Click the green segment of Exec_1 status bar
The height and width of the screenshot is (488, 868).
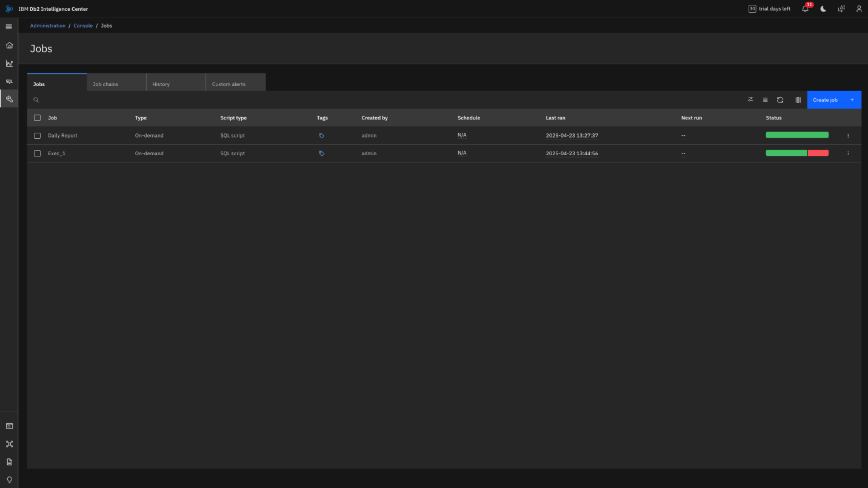786,153
